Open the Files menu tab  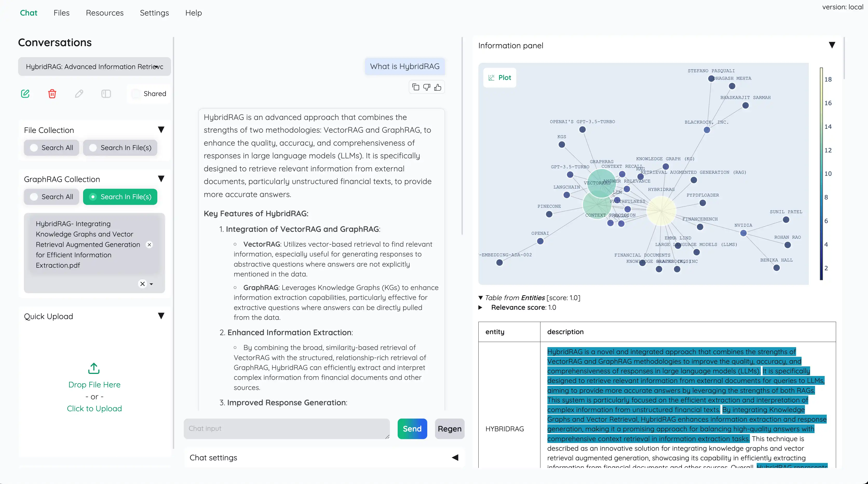(61, 12)
